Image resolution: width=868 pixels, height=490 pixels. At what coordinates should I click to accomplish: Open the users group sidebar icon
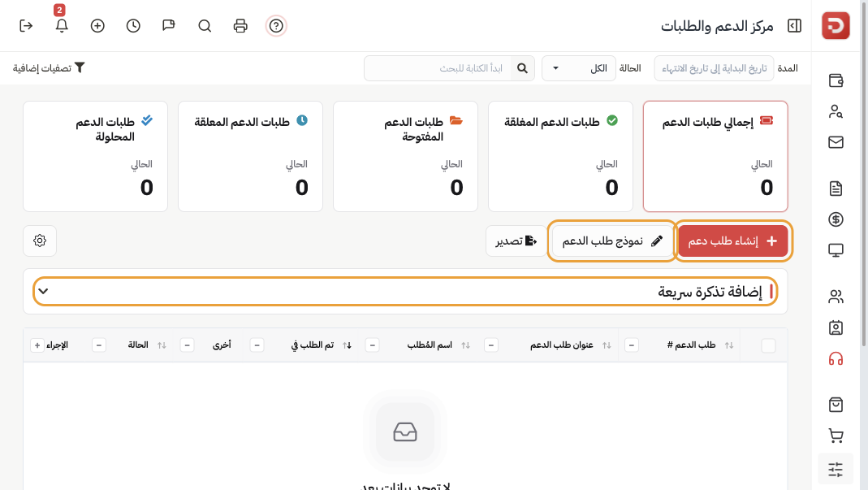coord(836,297)
